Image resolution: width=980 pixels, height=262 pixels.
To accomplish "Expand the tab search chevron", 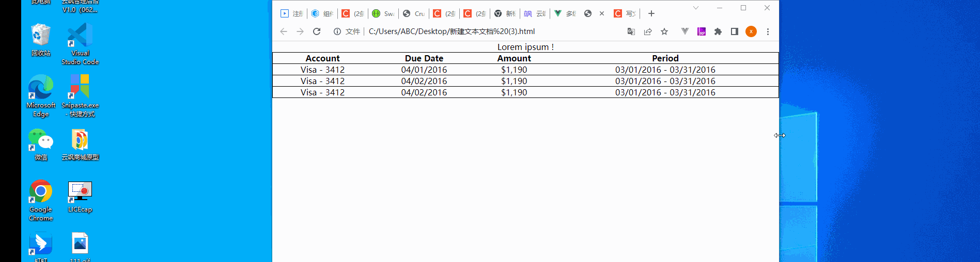I will click(696, 8).
